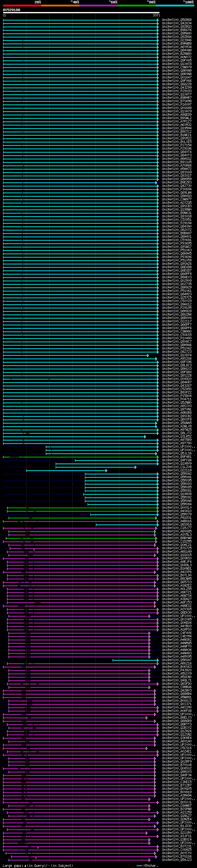This screenshot has width=197, height=868.
Task: Select the UniRef100_Q198V8 hit
Action: (x=176, y=494)
